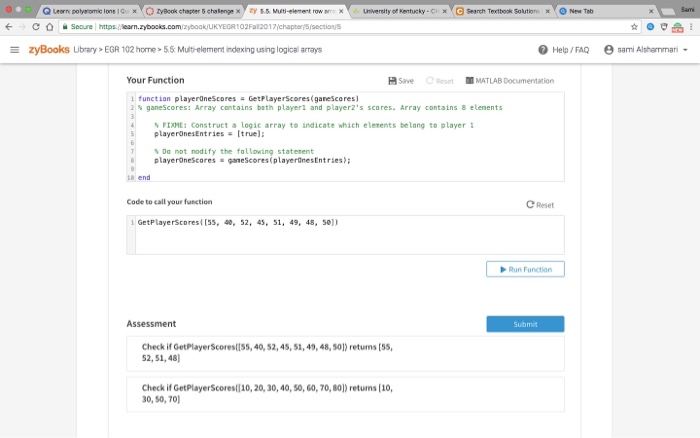
Task: Click the 'end' keyword in the editor
Action: coord(144,178)
